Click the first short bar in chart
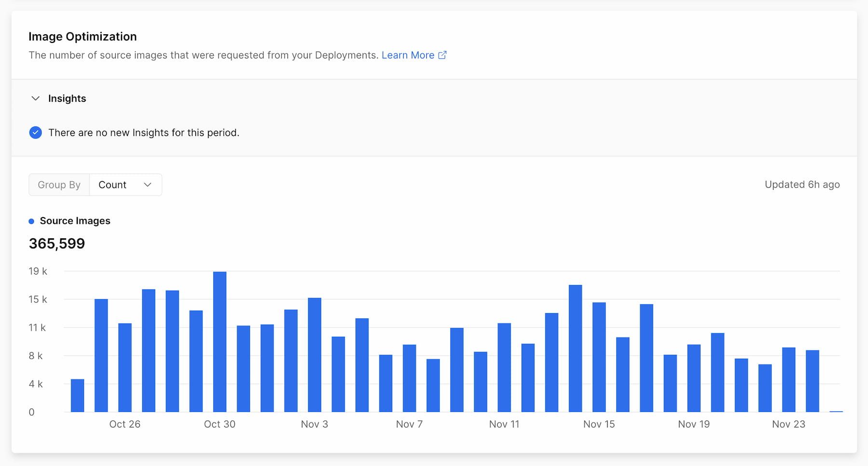The width and height of the screenshot is (868, 466). point(78,396)
